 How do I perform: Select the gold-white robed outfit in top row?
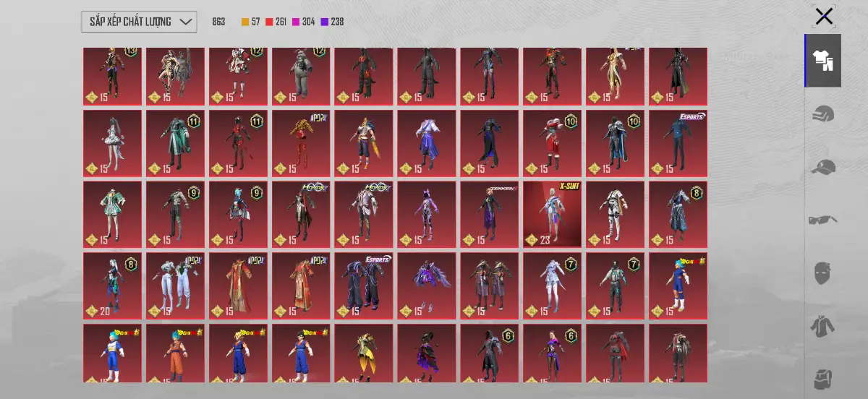click(615, 77)
